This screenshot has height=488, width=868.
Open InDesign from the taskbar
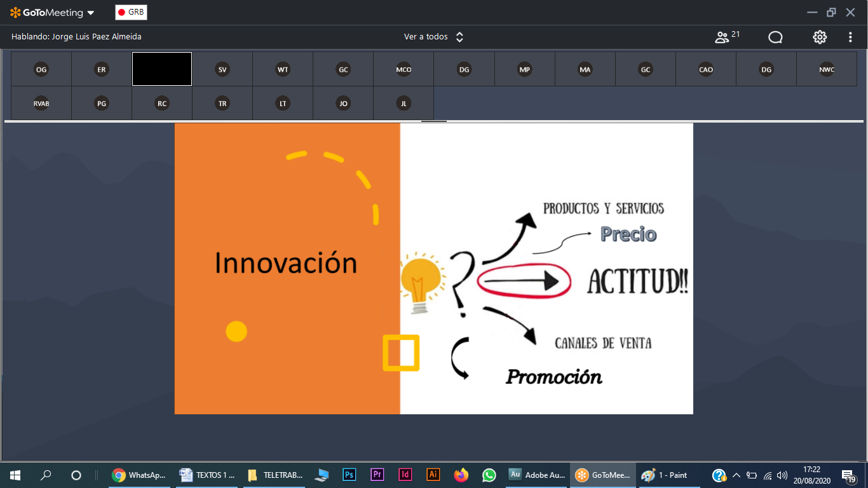point(405,475)
